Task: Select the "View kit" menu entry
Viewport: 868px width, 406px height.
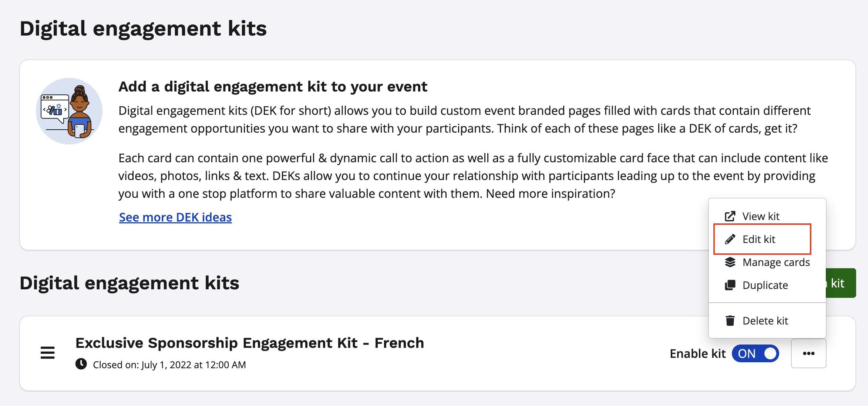Action: coord(761,216)
